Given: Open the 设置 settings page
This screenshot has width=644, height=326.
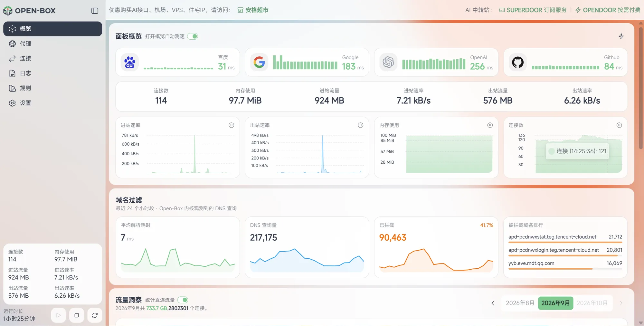Looking at the screenshot, I should [x=53, y=103].
